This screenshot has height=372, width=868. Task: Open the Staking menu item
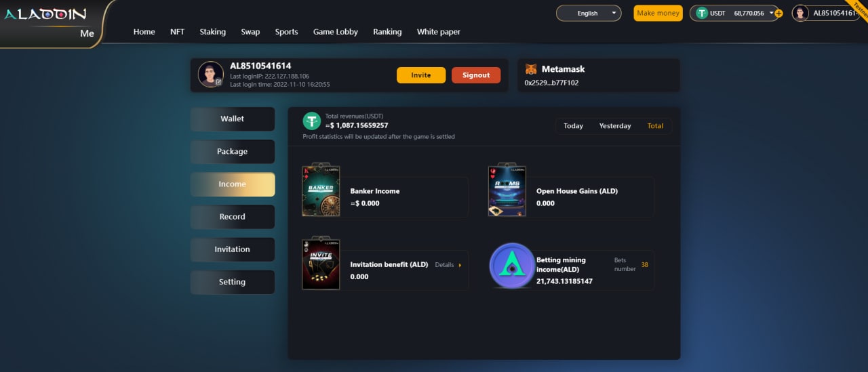[x=212, y=32]
